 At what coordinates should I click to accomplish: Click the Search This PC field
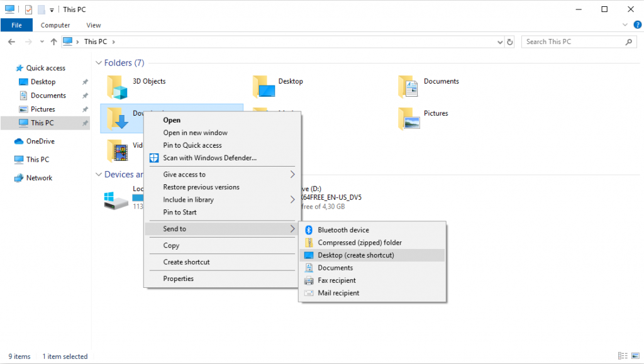[x=579, y=42]
